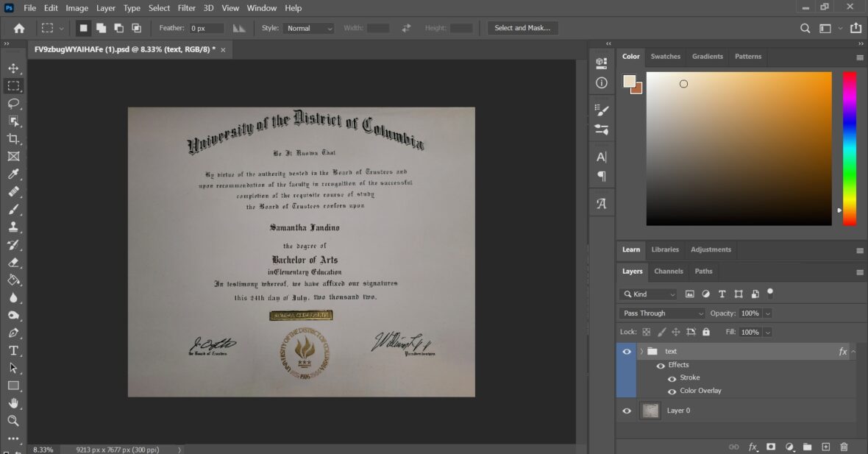Close the FV9zbugWYAIHAFe document tab
This screenshot has height=454, width=868.
coord(223,50)
